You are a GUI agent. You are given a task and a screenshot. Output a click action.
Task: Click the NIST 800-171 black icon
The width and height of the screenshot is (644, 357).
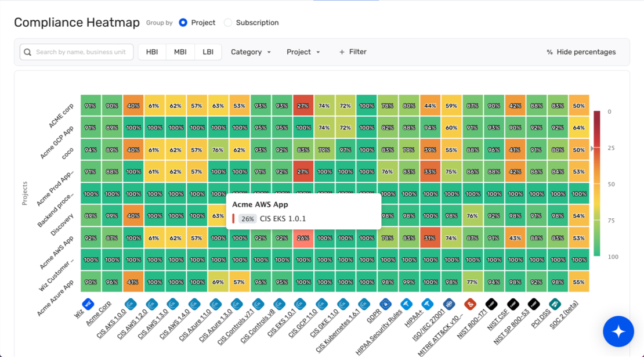click(x=491, y=304)
